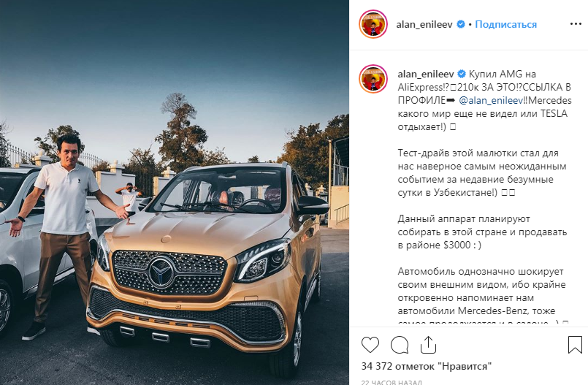This screenshot has height=385, width=588.
Task: Click the verified badge in header
Action: point(460,24)
